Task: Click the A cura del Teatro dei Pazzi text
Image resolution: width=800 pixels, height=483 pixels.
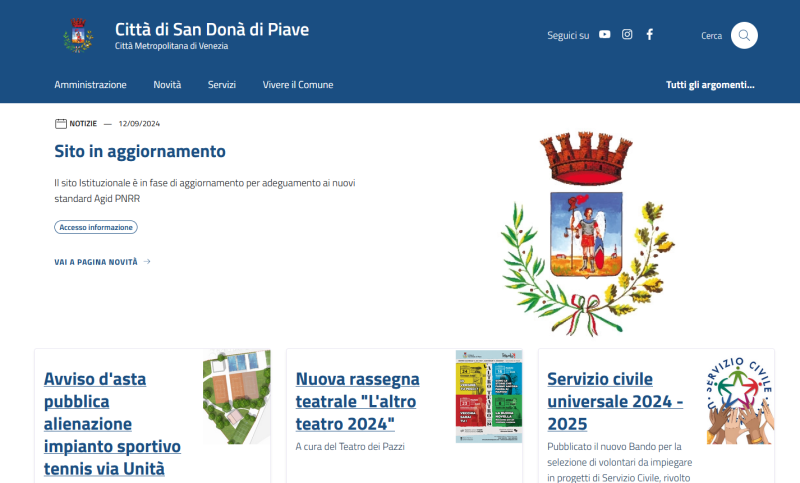Action: [x=350, y=446]
